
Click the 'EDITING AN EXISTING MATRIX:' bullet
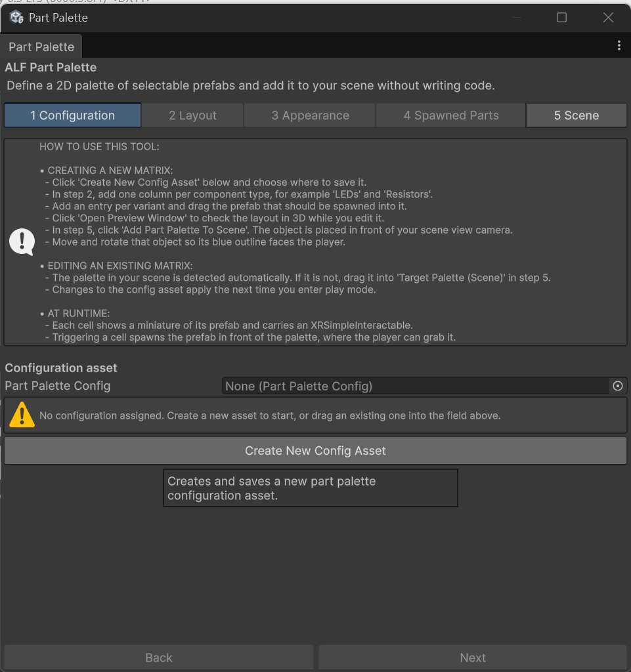[x=116, y=266]
